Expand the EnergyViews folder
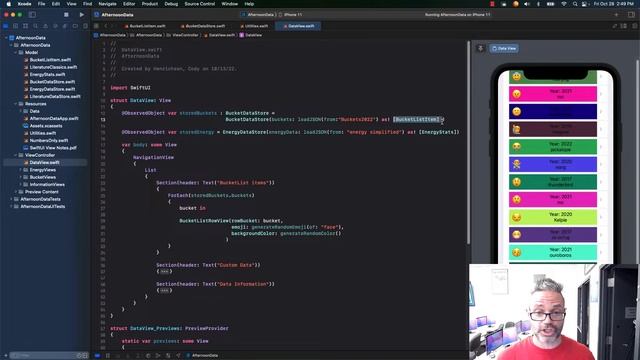Screen dimensions: 640x360 pyautogui.click(x=20, y=170)
